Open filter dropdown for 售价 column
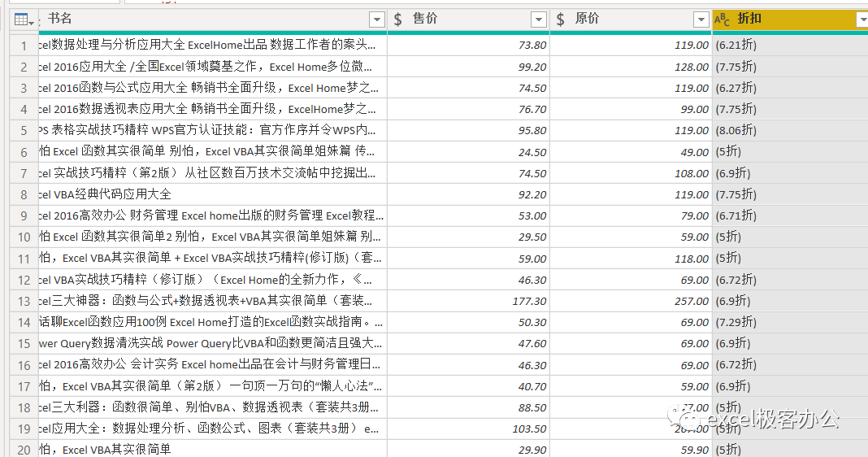The height and width of the screenshot is (457, 868). pos(539,20)
